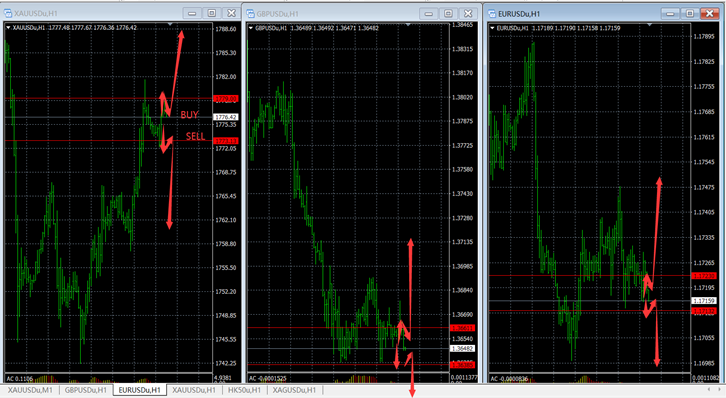The width and height of the screenshot is (726, 398).
Task: Close the EURUSDu,H1 chart window
Action: 709,14
